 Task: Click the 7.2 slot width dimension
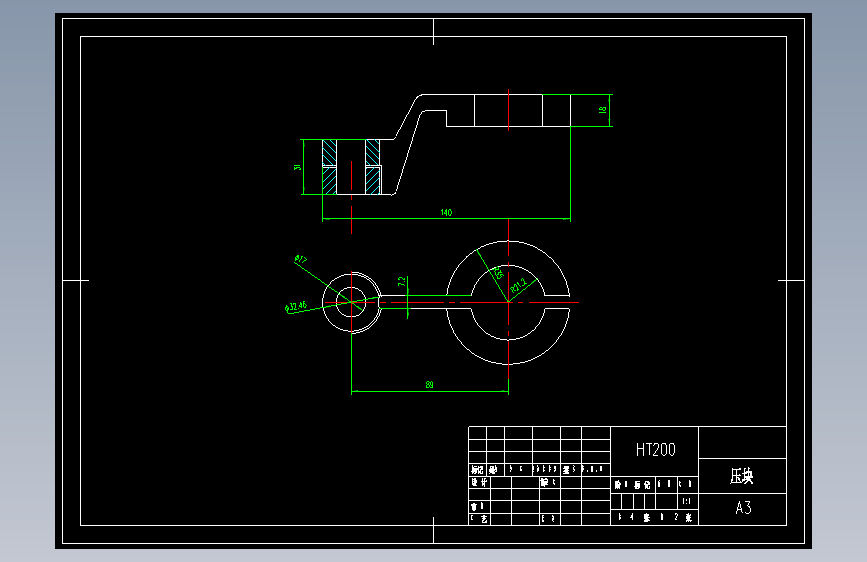point(402,282)
